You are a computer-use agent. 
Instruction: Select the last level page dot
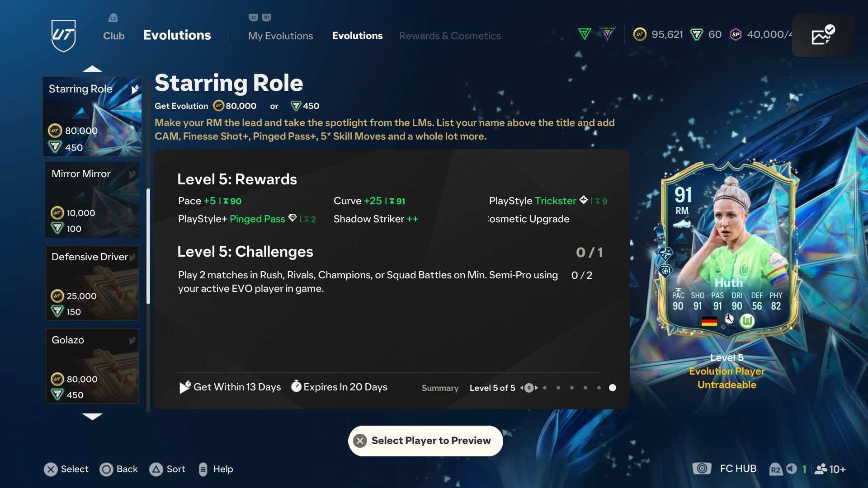tap(613, 388)
